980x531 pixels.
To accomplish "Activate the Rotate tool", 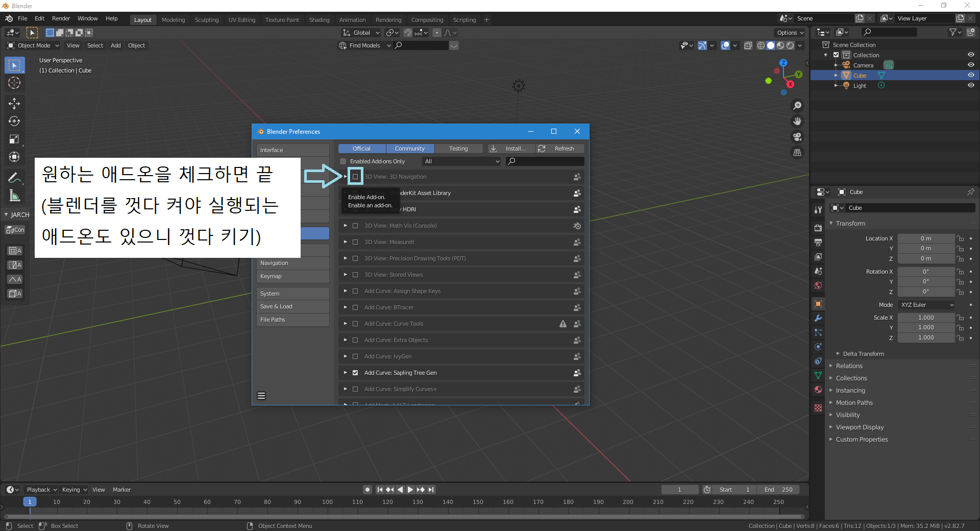I will pos(14,121).
